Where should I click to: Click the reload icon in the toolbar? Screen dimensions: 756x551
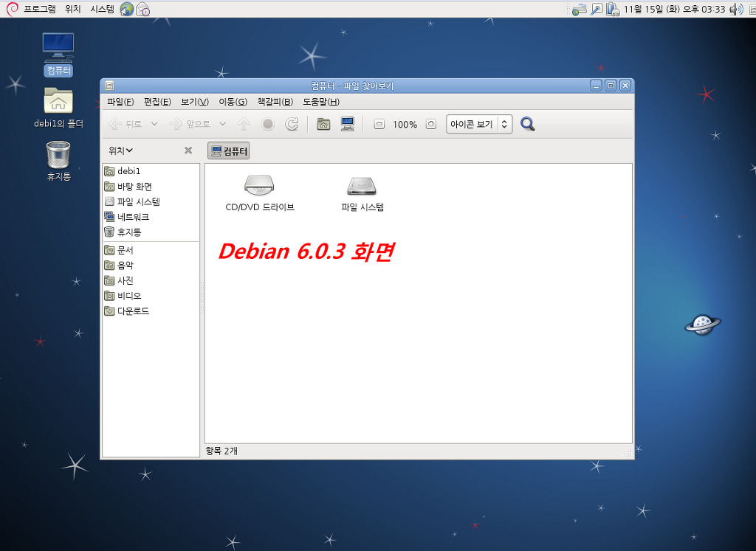coord(292,124)
